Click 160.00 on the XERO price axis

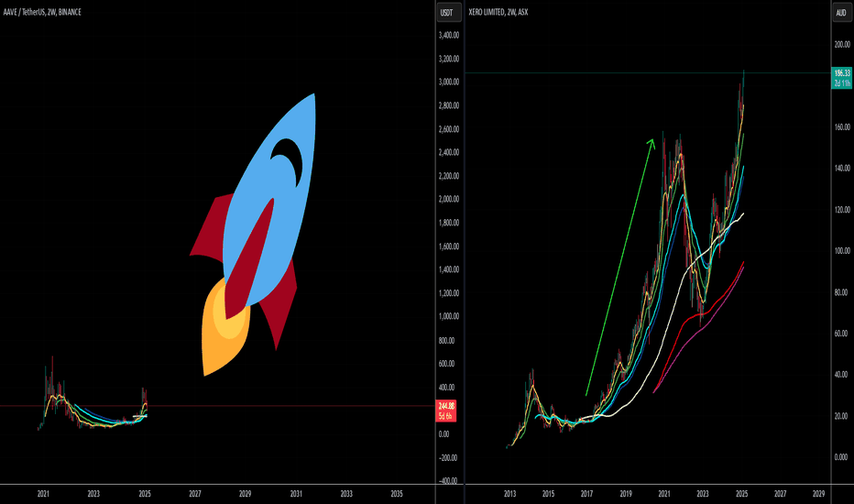[842, 127]
